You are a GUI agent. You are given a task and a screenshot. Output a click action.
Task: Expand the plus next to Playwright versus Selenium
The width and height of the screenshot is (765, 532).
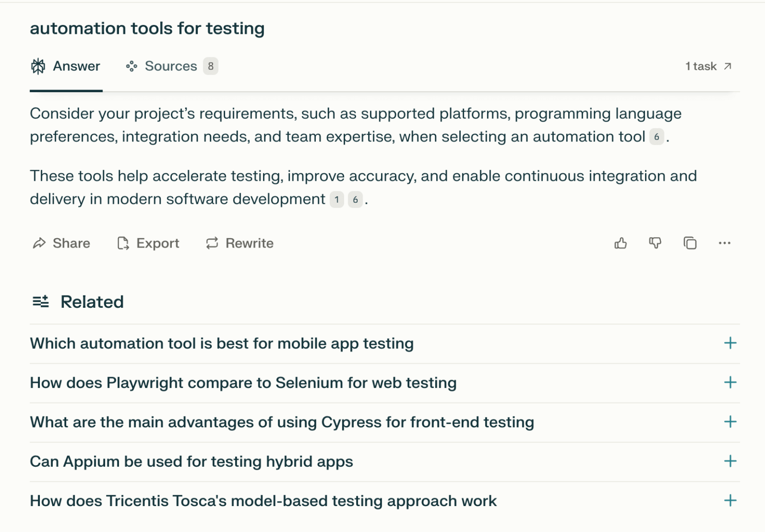[x=730, y=383]
